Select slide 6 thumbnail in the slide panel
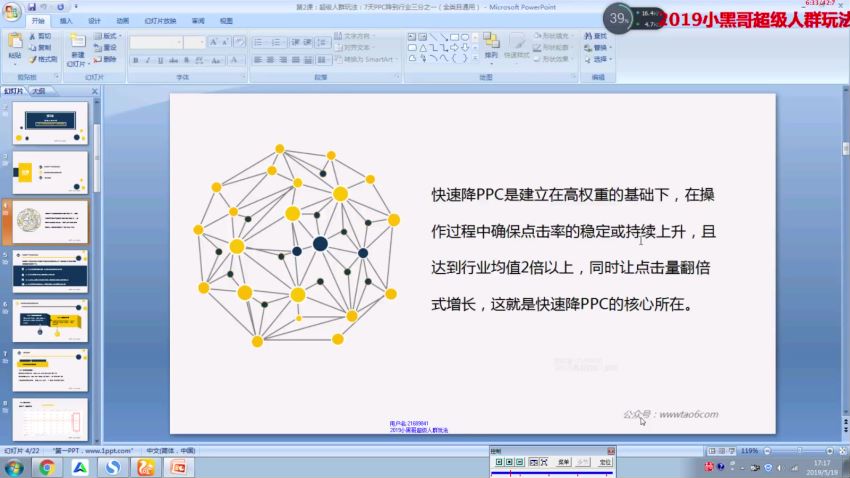 coord(50,320)
